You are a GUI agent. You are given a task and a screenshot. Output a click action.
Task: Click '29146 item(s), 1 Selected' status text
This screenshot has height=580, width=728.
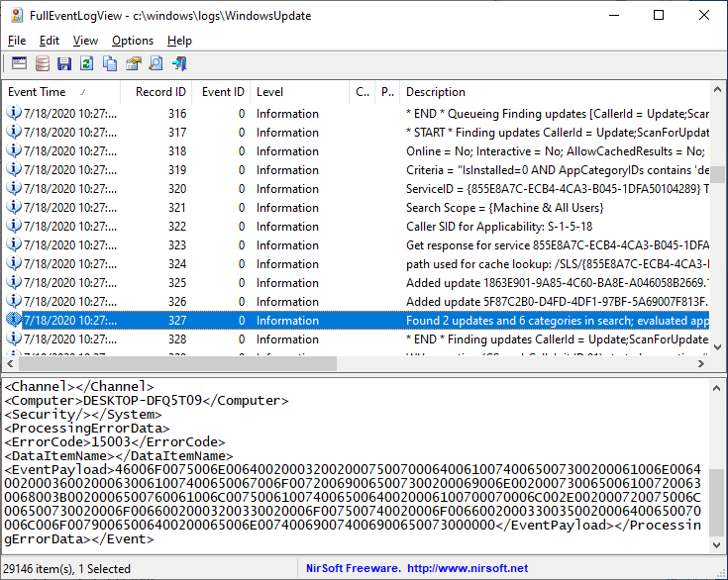[x=67, y=569]
